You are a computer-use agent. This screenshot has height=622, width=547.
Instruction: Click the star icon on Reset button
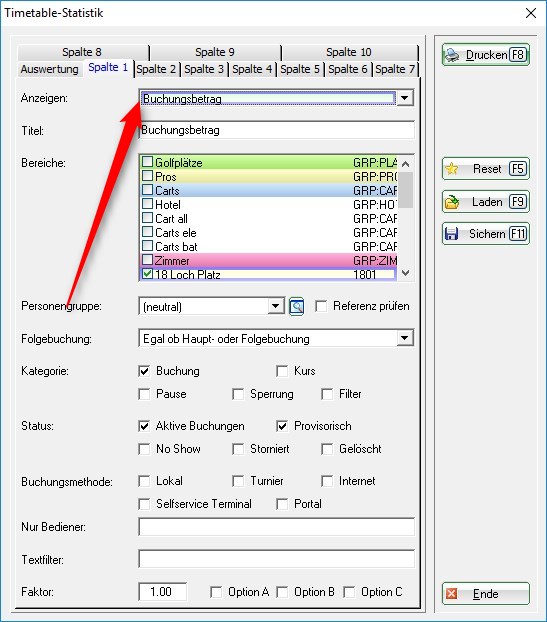click(452, 169)
